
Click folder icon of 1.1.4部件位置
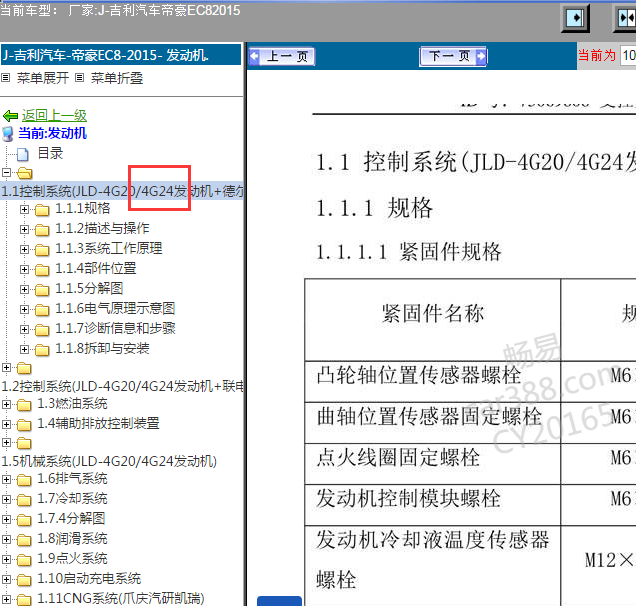tap(42, 269)
